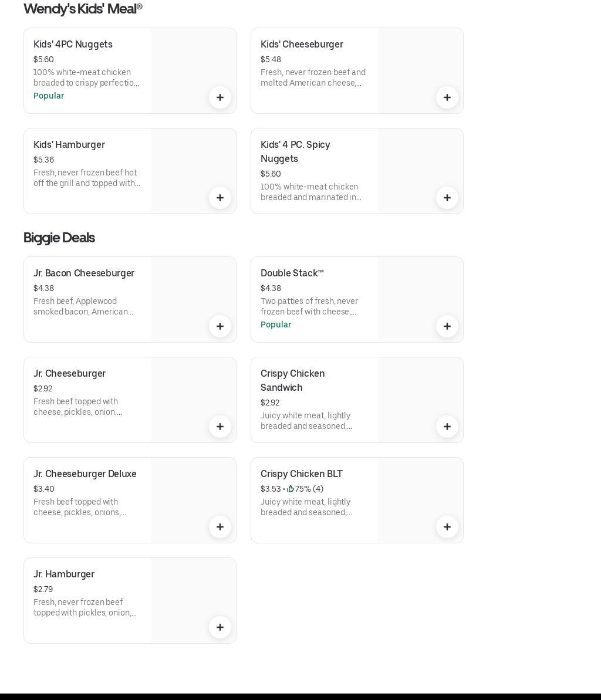The image size is (601, 700).
Task: Click plus button on Double Stack card
Action: (447, 326)
